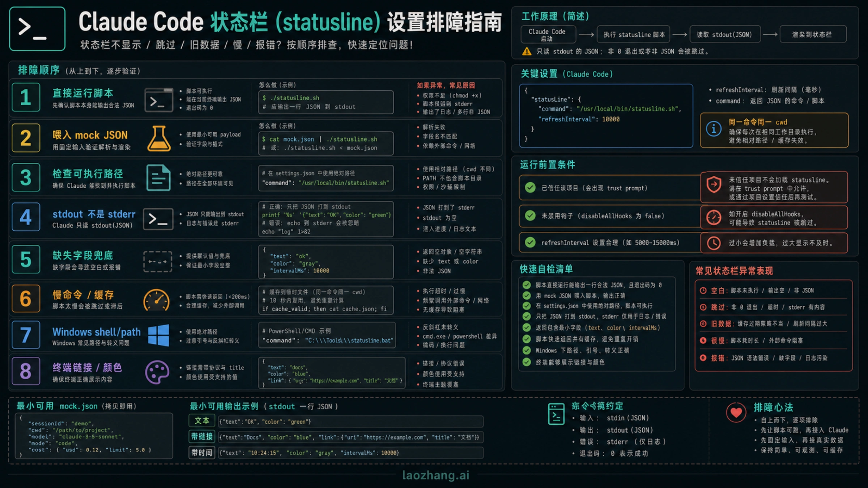Click green check for 未禁用钩子
Screen dimensions: 868x488
[x=530, y=216]
